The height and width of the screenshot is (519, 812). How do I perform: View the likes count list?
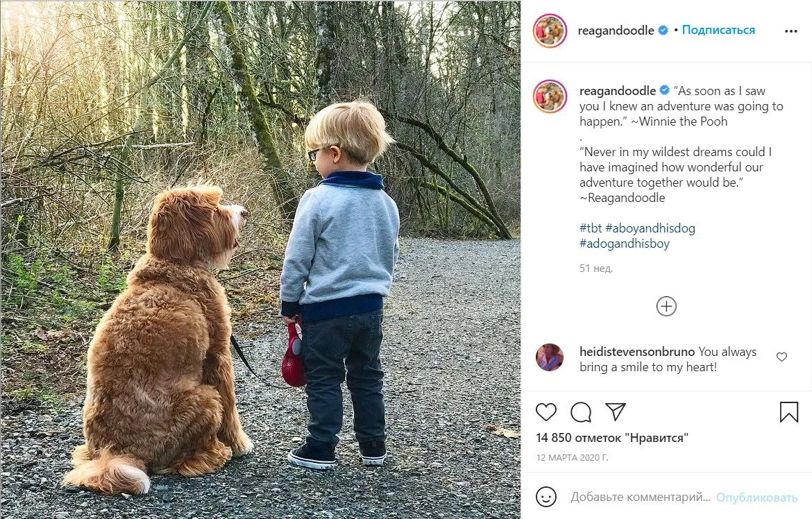point(611,438)
